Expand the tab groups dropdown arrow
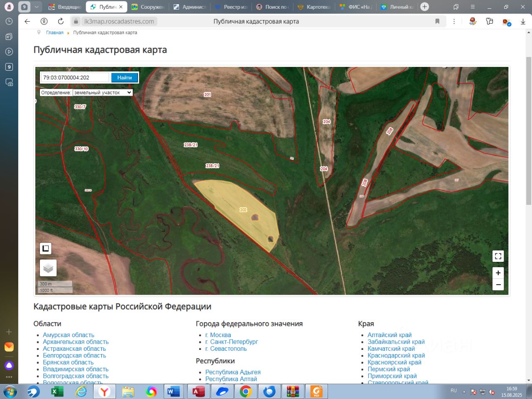Viewport: 532px width, 399px height. (x=37, y=7)
